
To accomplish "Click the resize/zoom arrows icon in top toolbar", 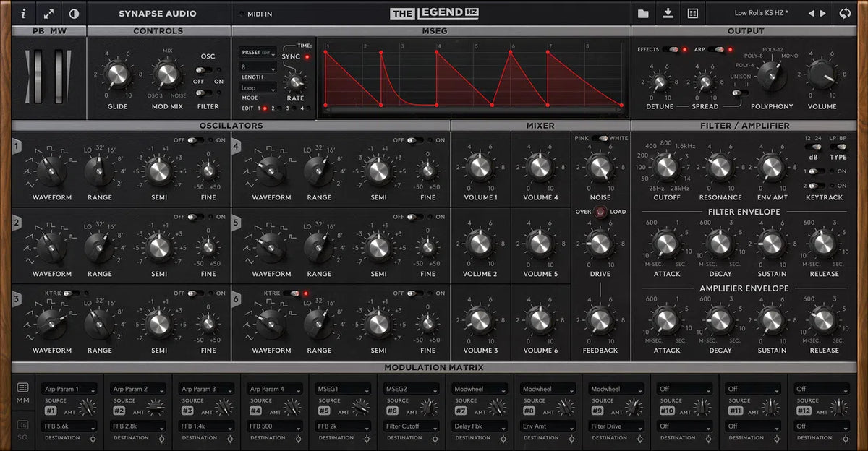I will coord(48,13).
